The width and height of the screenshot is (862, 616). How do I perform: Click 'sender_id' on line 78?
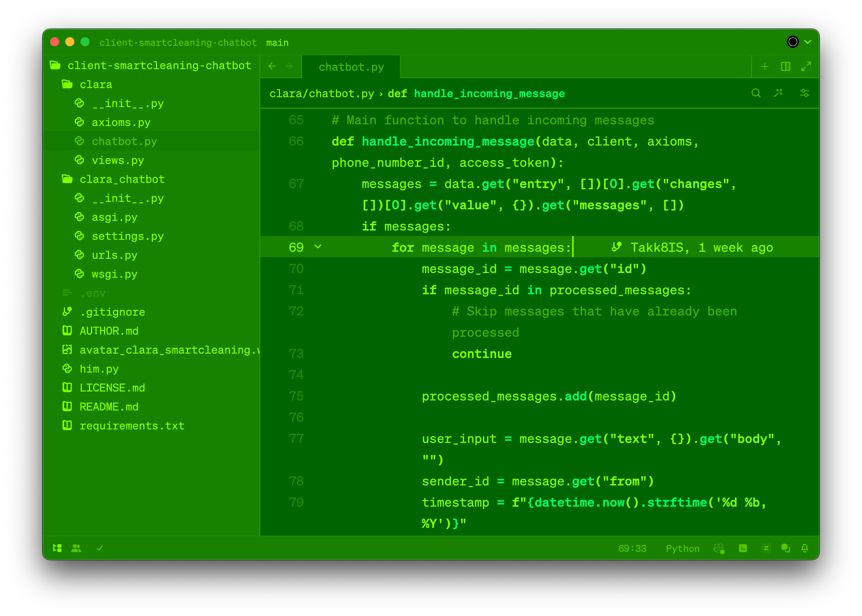[455, 481]
